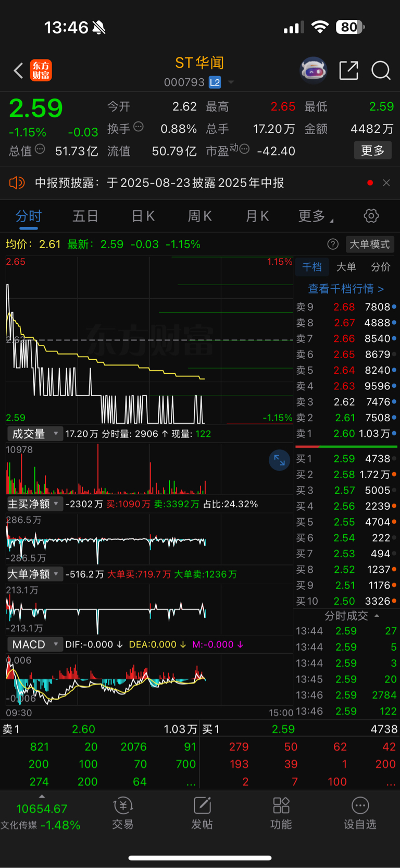400x868 pixels.
Task: Open chart settings gear icon
Action: (x=371, y=216)
